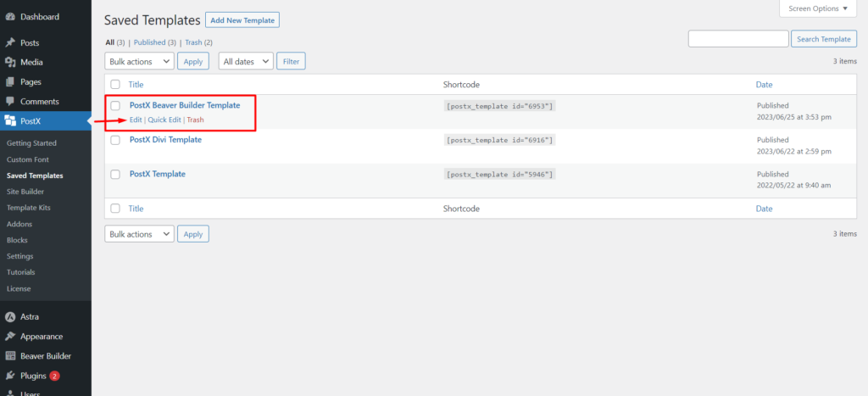Sort by Date in table footer

pyautogui.click(x=765, y=209)
